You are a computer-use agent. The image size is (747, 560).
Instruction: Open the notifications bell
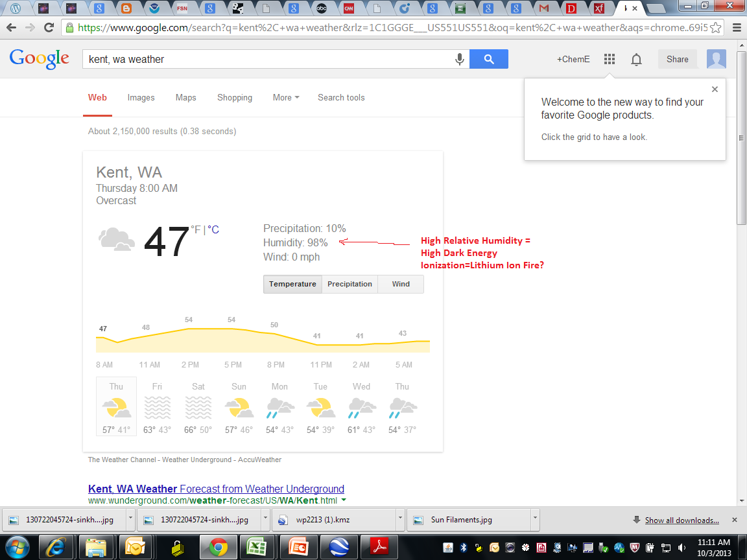coord(636,60)
